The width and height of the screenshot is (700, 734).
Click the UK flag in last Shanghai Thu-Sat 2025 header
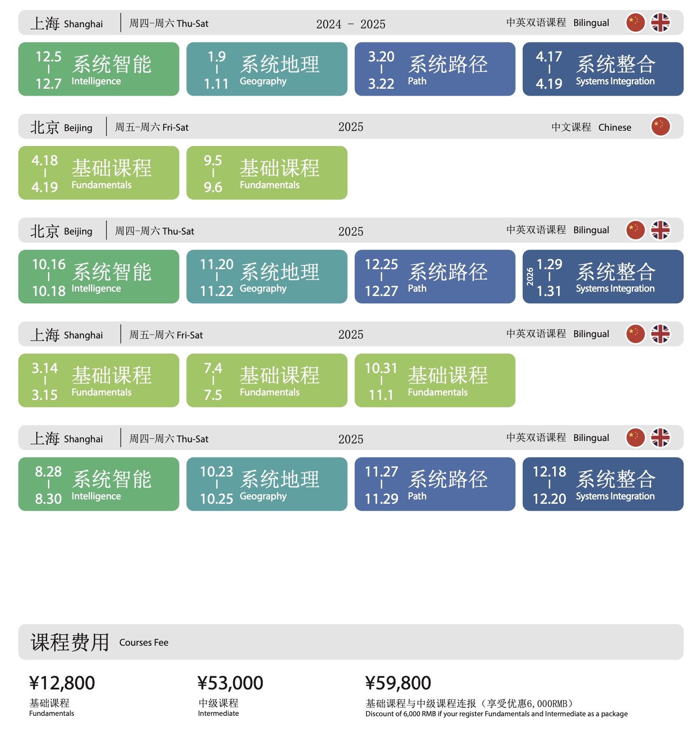(661, 438)
